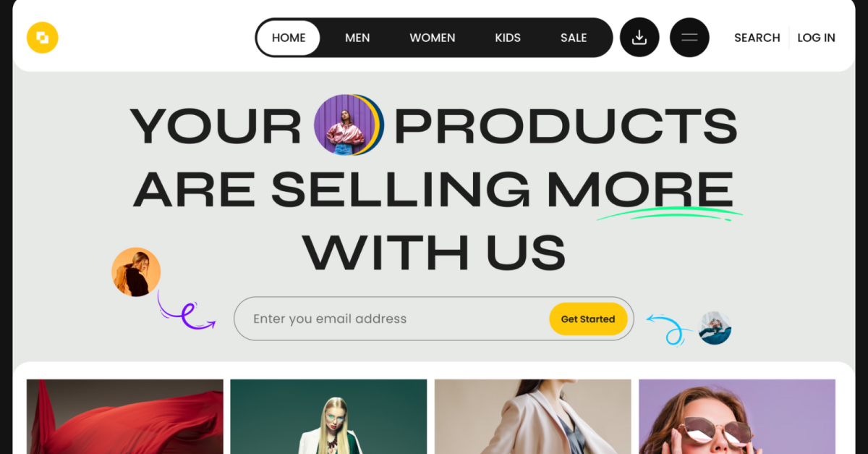Focus the email address input field
868x454 pixels.
[x=391, y=319]
